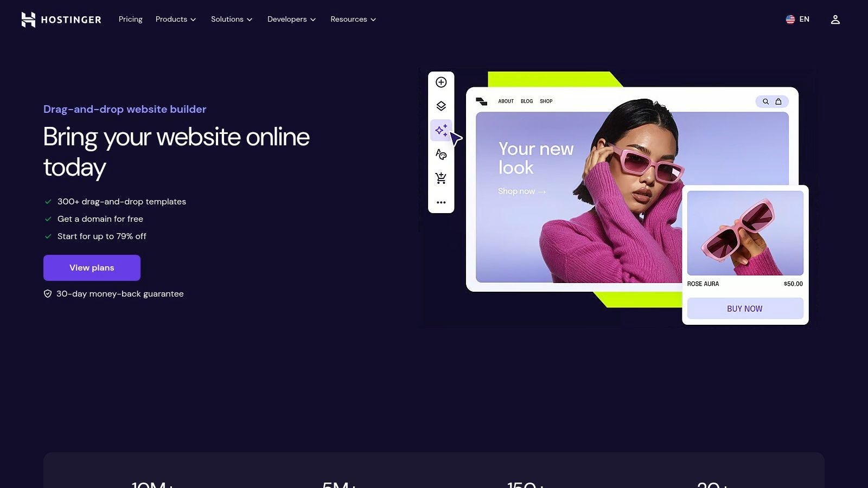Expand the Developers dropdown menu
This screenshot has width=868, height=488.
291,20
